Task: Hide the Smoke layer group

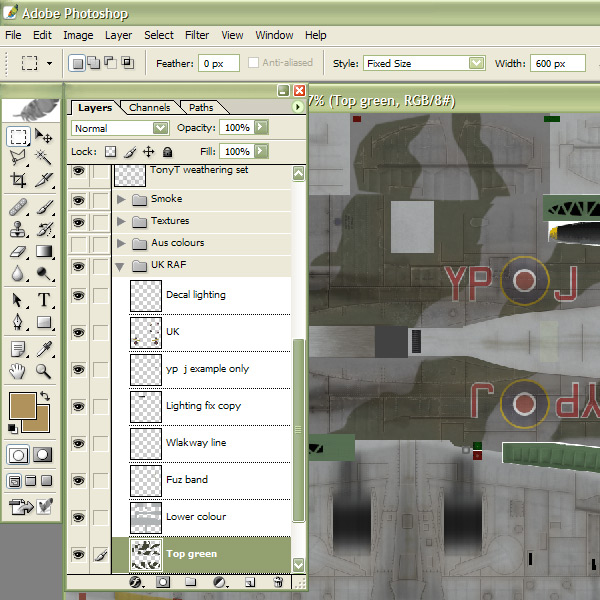Action: pyautogui.click(x=78, y=200)
